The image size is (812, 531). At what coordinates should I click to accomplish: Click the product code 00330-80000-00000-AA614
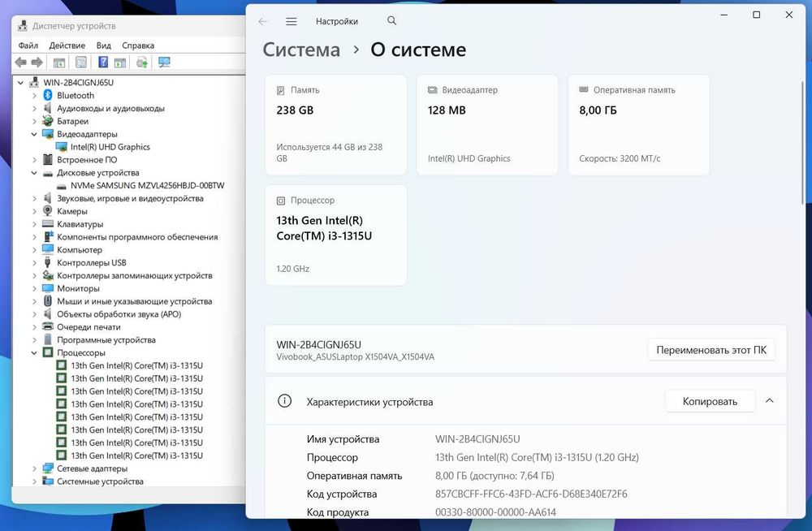click(x=495, y=512)
